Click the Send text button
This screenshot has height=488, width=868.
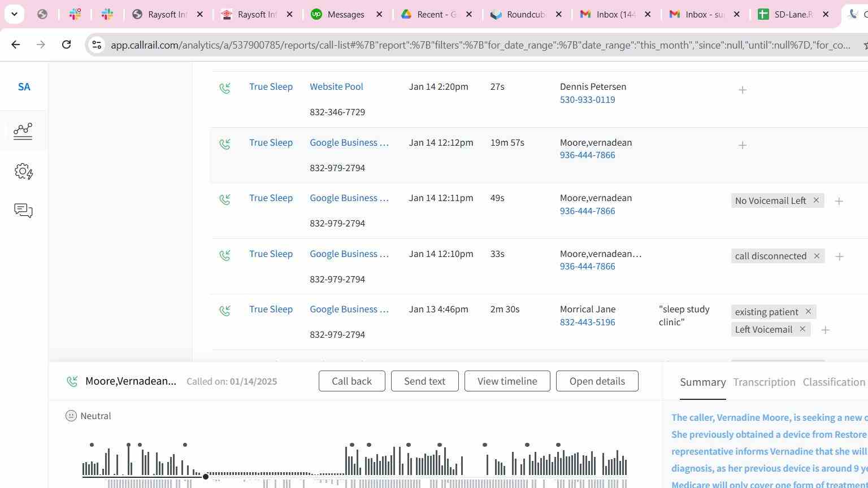point(424,381)
